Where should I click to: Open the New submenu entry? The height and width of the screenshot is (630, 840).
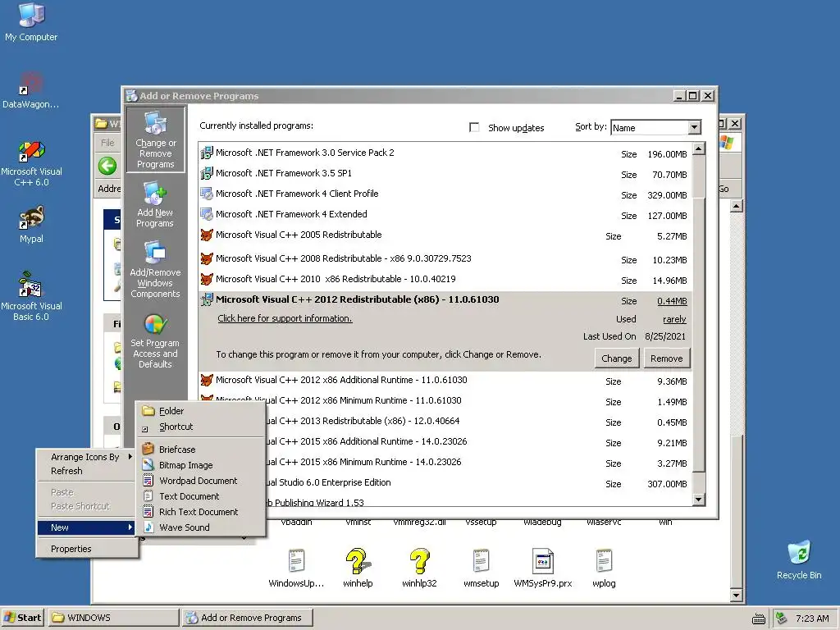[85, 527]
